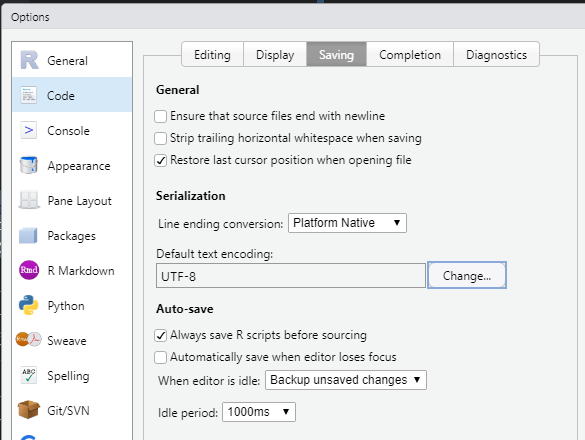Select the Console prompt icon
Image resolution: width=585 pixels, height=440 pixels.
(x=29, y=130)
